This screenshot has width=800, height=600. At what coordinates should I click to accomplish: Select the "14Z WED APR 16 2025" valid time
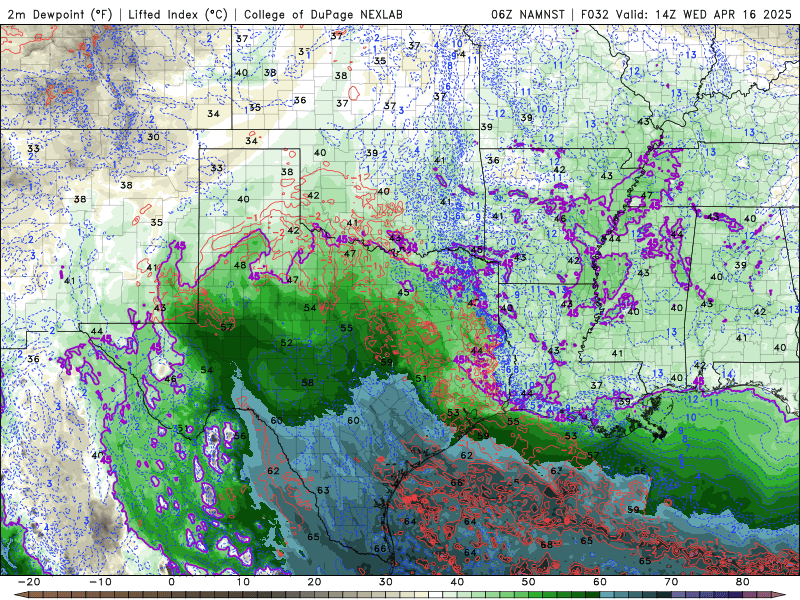click(723, 15)
